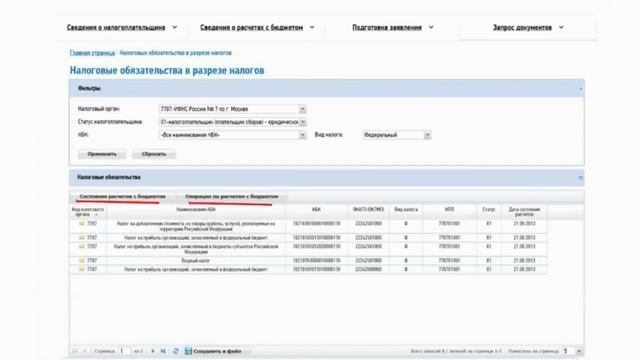
Task: Select the Налог на добавленную стоимость cell
Action: point(196,227)
